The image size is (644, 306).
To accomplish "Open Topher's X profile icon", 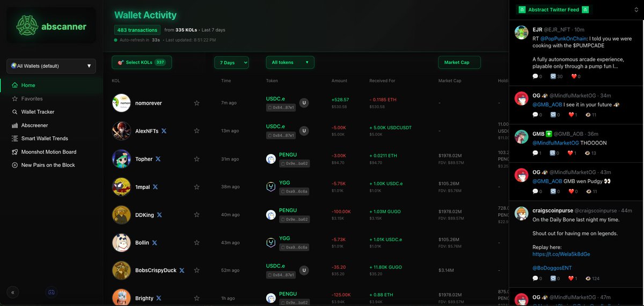I will point(158,159).
